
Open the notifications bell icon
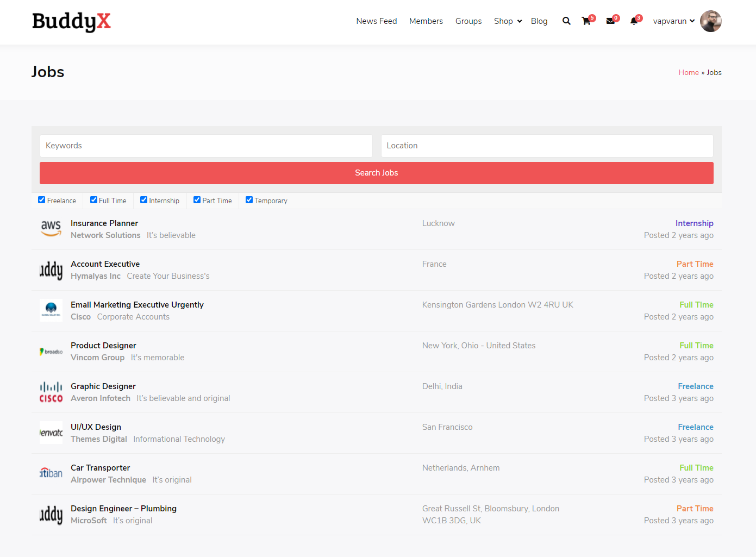click(x=634, y=21)
